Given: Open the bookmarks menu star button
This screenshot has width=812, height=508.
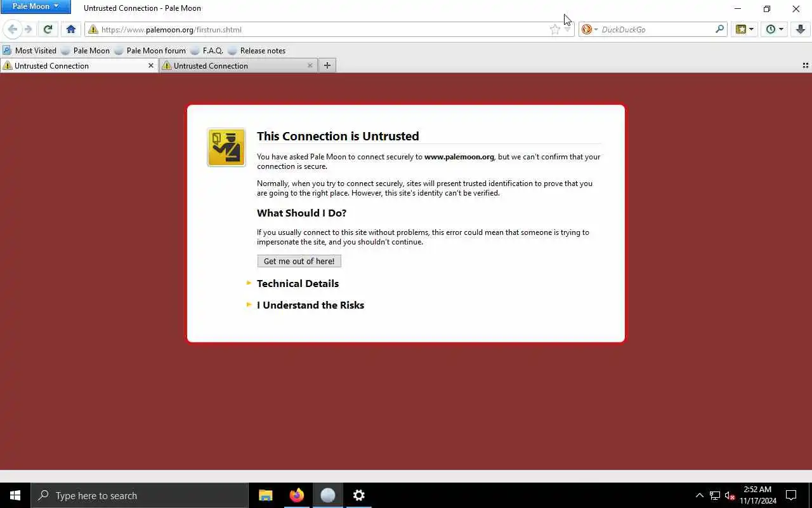Looking at the screenshot, I should pos(745,29).
